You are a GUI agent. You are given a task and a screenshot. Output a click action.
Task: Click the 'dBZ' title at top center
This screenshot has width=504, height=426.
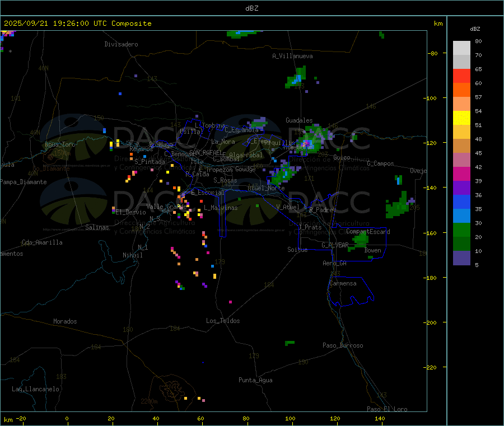pos(251,8)
